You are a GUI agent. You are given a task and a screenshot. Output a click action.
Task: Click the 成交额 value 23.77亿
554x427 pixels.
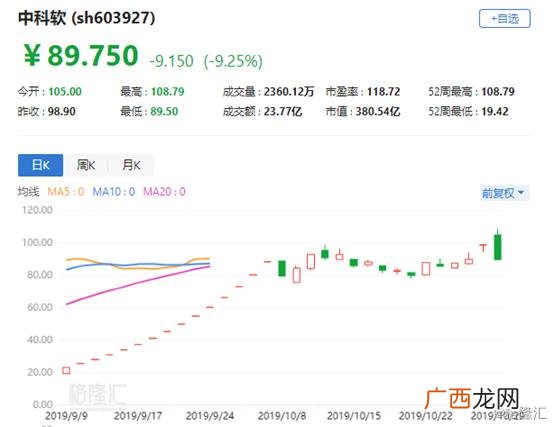point(283,112)
